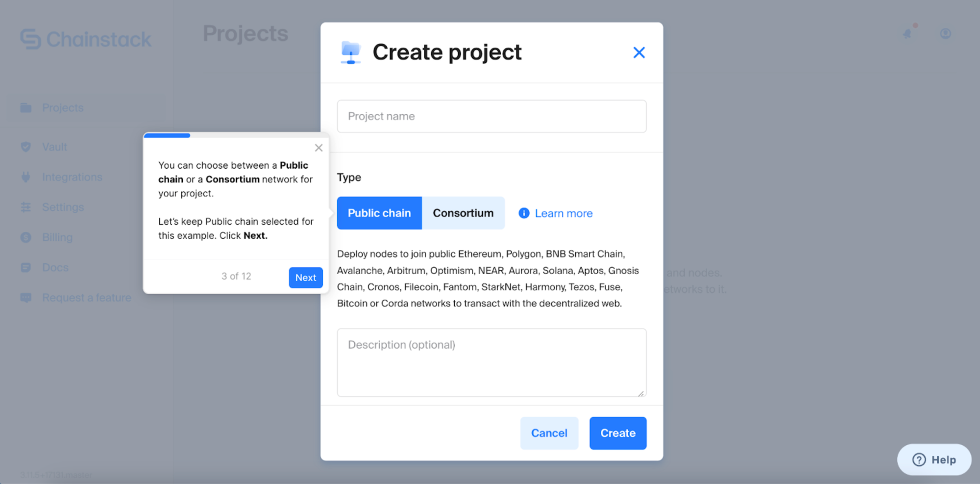Select the Consortium type

click(463, 213)
